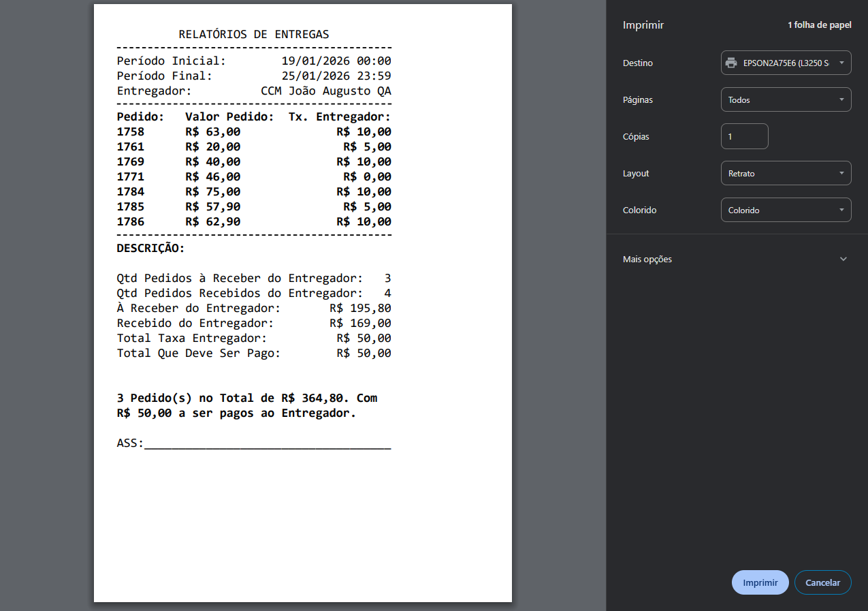
Task: Open the Páginas dropdown set to Todos
Action: tap(786, 99)
